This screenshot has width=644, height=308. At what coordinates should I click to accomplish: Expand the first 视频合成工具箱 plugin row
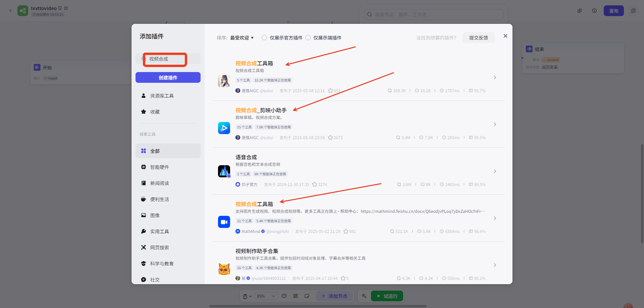495,77
